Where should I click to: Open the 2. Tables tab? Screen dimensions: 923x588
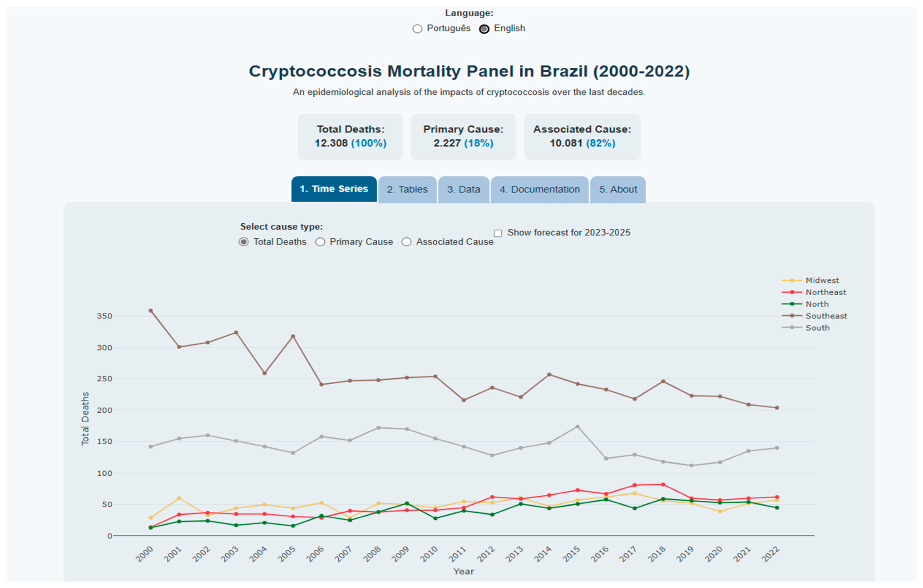click(407, 190)
